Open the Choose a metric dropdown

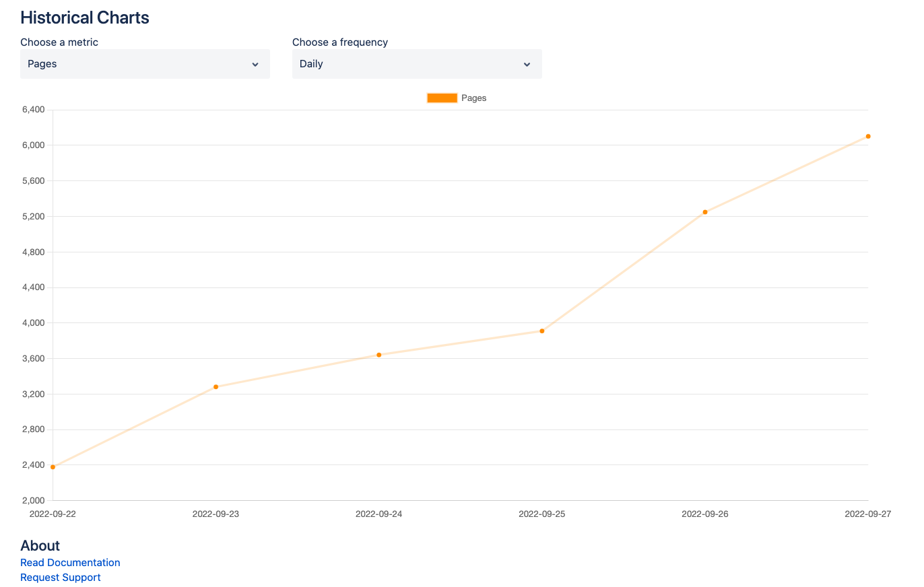point(144,64)
